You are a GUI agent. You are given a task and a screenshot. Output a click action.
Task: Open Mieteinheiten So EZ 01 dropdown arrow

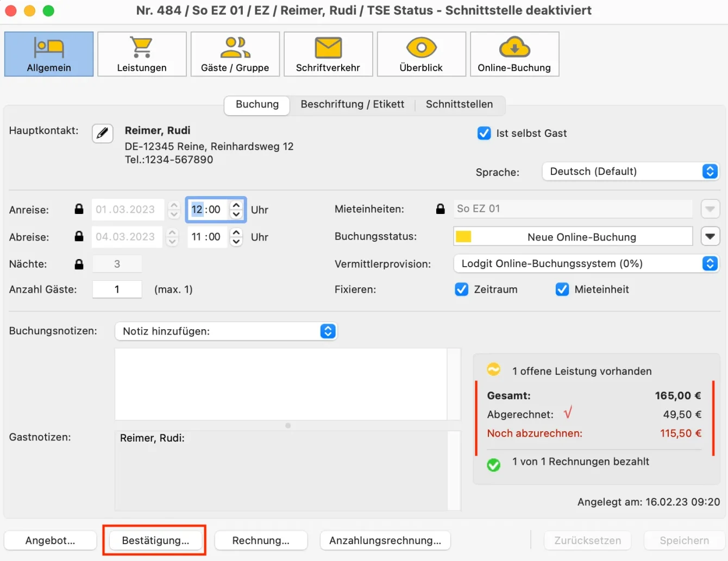click(710, 209)
